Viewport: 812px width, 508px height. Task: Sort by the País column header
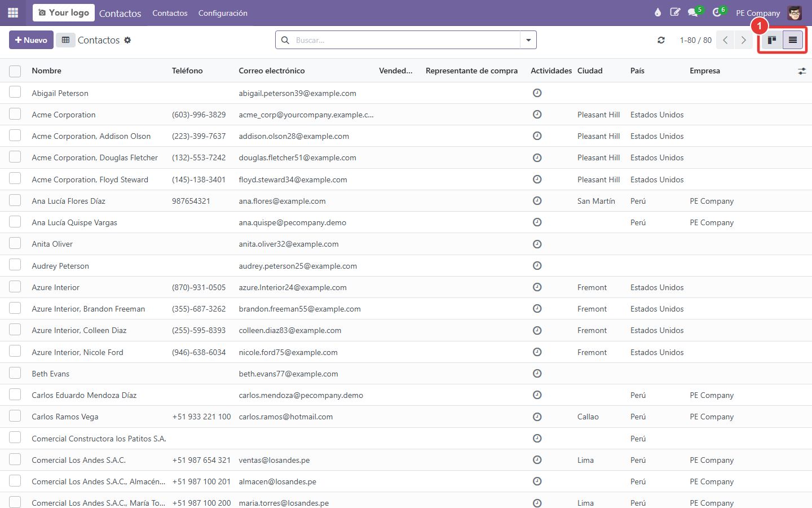(637, 71)
